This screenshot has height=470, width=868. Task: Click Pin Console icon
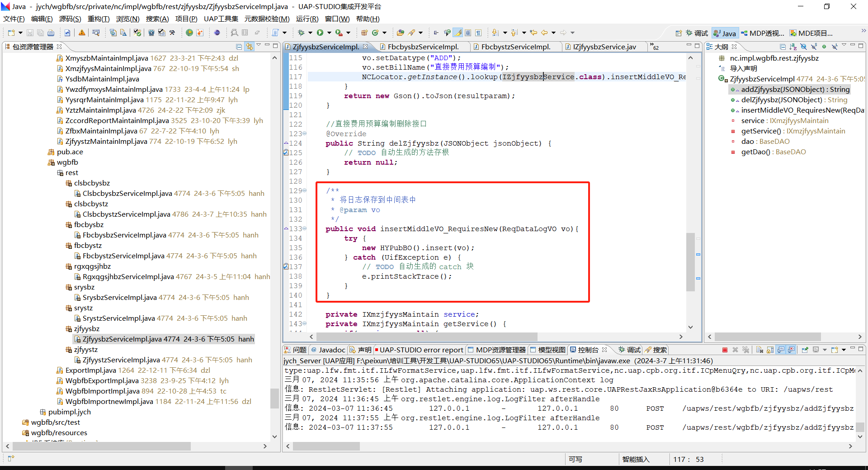tap(805, 350)
